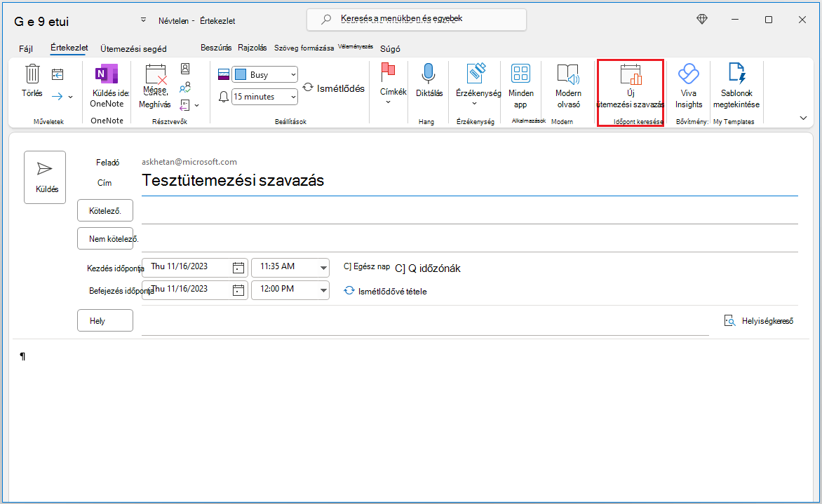Expand the response options chevron
The width and height of the screenshot is (822, 504).
pyautogui.click(x=196, y=106)
